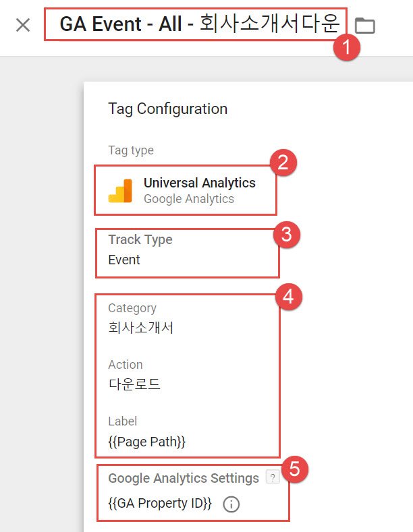Viewport: 413px width, 532px height.
Task: Click the Category value 회사소개서
Action: click(140, 328)
